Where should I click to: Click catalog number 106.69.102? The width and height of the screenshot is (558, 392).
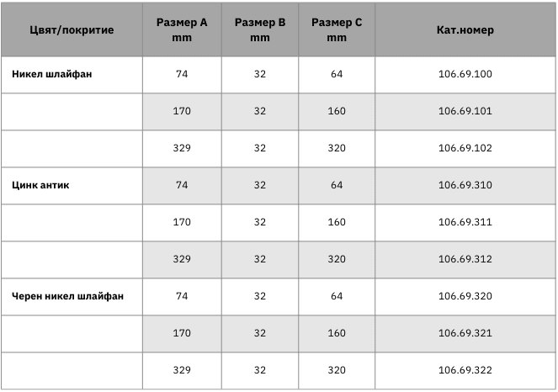[x=465, y=148]
